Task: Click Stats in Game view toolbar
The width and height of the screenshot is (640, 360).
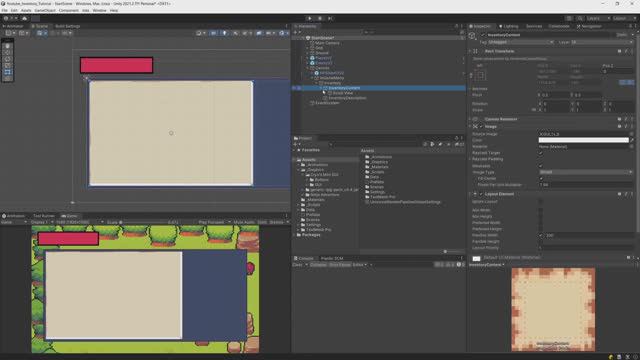Action: (x=262, y=222)
